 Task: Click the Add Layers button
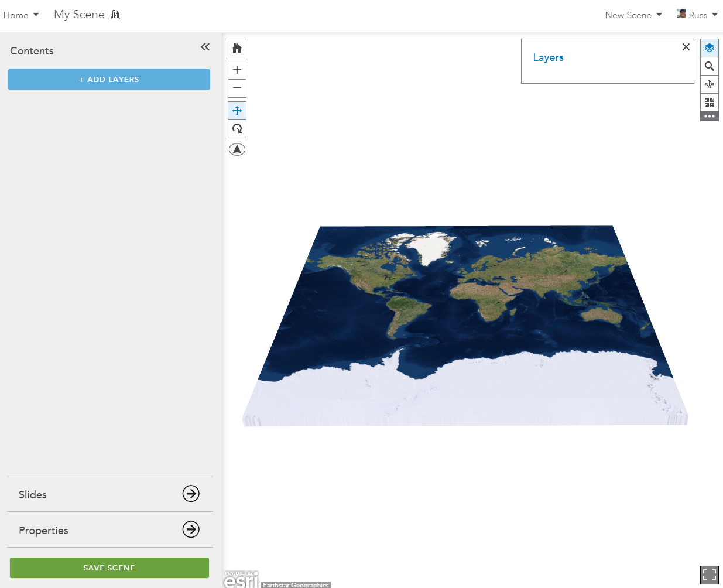click(109, 80)
